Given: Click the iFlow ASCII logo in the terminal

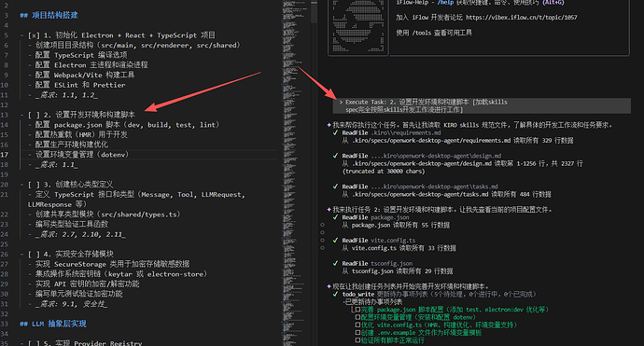Looking at the screenshot, I should (358, 25).
